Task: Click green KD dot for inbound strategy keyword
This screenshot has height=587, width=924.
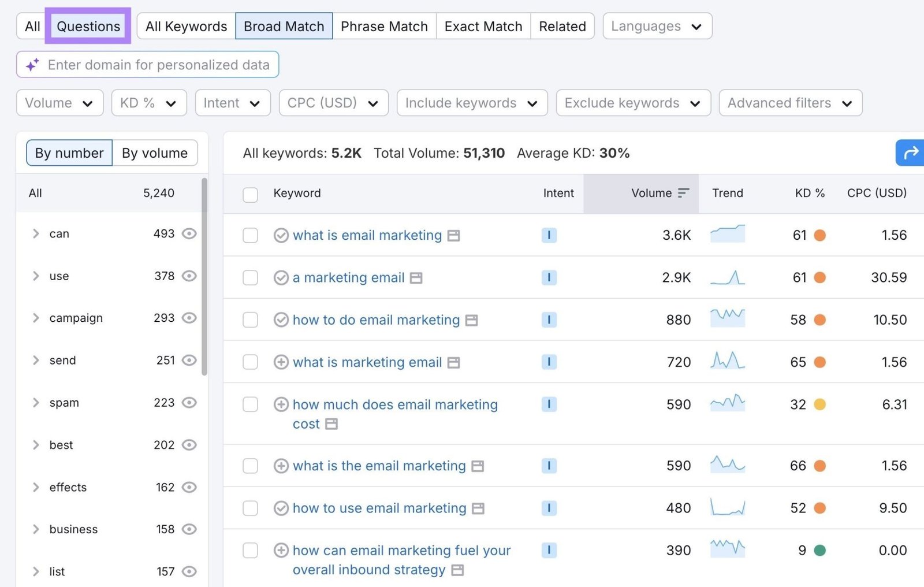Action: tap(819, 551)
